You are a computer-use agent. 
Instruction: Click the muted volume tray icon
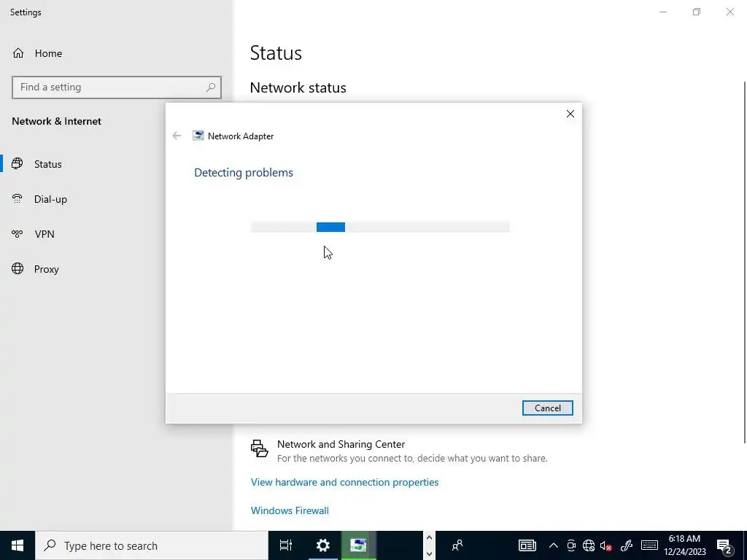click(606, 545)
